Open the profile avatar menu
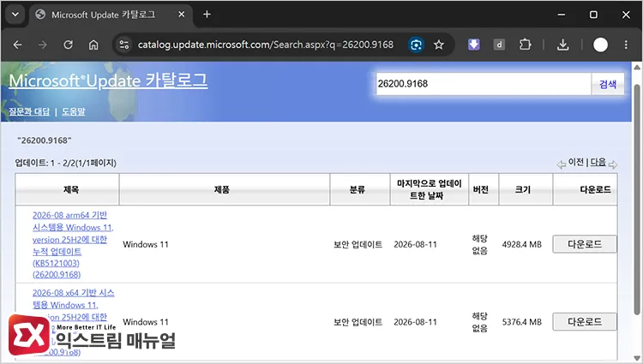Image resolution: width=643 pixels, height=364 pixels. coord(600,45)
